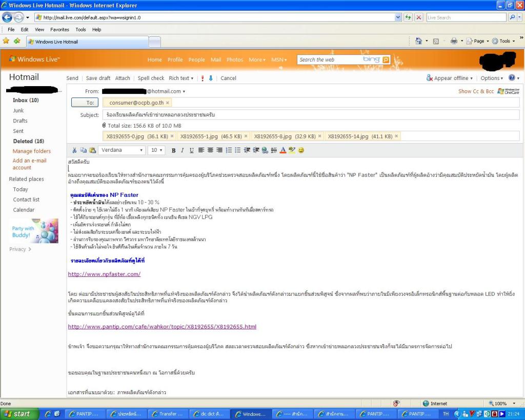
Task: Show Cc & Bcc fields
Action: pyautogui.click(x=476, y=91)
